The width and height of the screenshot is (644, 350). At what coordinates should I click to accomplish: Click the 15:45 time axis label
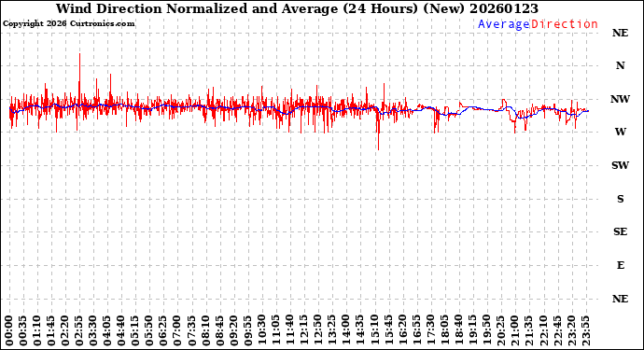tap(388, 330)
